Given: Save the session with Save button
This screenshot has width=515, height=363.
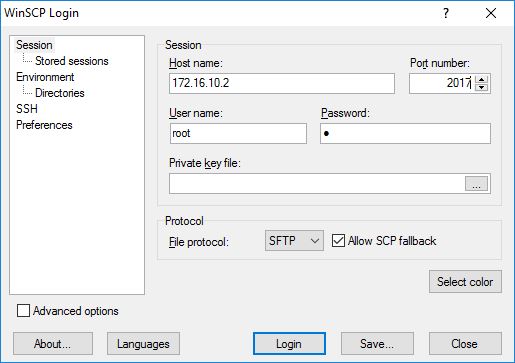Looking at the screenshot, I should click(x=377, y=343).
